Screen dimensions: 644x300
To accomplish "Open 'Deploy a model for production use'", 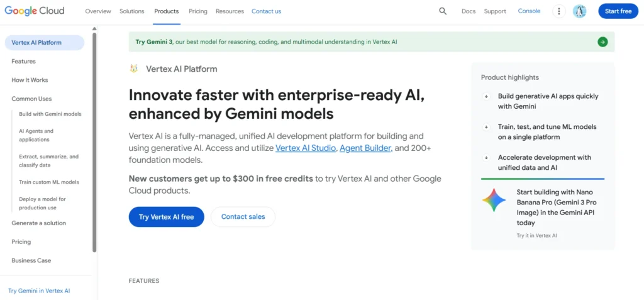I will click(42, 203).
